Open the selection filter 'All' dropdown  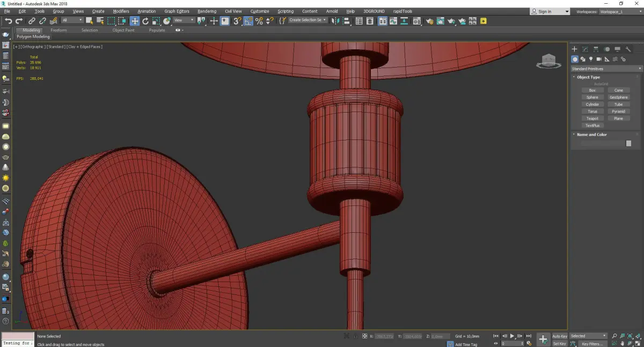click(x=72, y=20)
